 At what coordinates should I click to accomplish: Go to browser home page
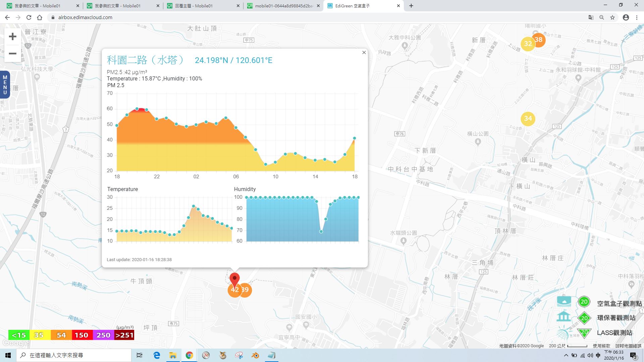pyautogui.click(x=40, y=17)
